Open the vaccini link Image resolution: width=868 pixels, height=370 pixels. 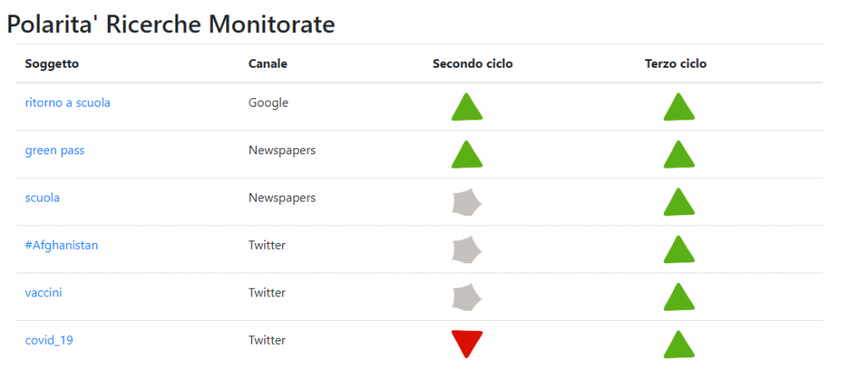(43, 293)
